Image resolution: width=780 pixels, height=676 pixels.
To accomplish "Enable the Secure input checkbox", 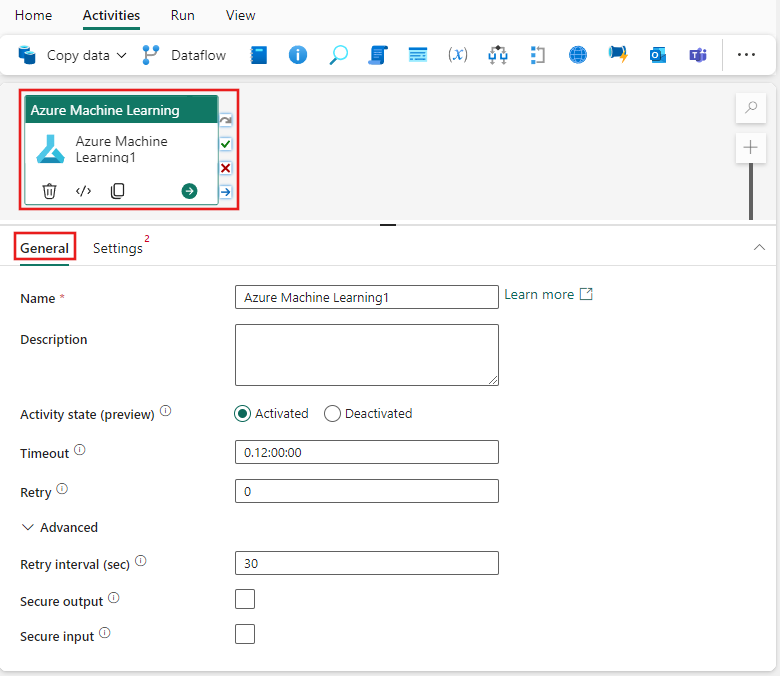I will coord(245,634).
